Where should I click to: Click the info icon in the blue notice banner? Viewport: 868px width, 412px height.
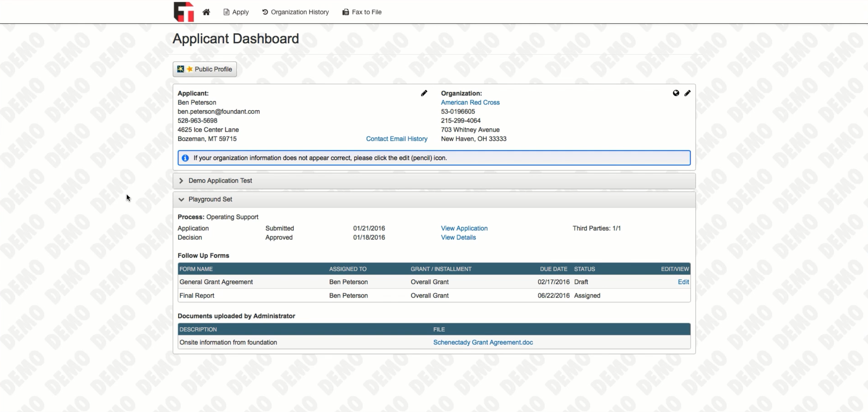(x=185, y=158)
